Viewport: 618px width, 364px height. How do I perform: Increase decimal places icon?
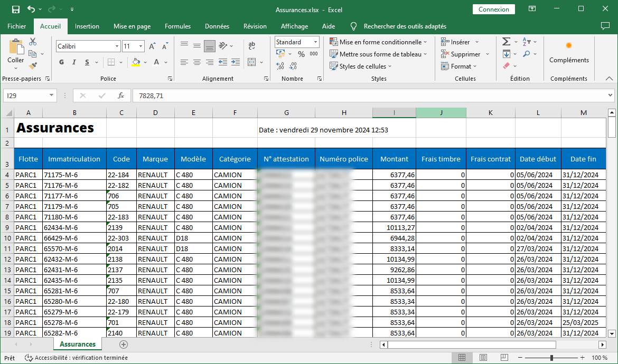[x=280, y=66]
